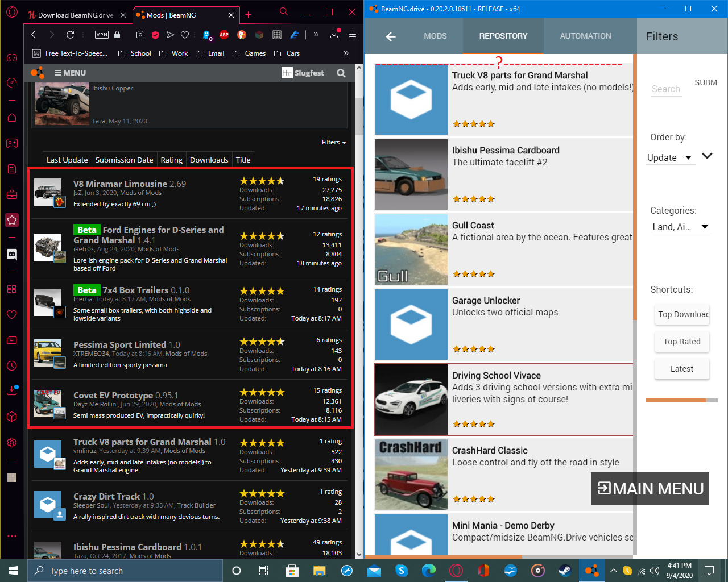Click the MAIN MENU button in BeamNG.drive
The width and height of the screenshot is (728, 582).
[650, 489]
